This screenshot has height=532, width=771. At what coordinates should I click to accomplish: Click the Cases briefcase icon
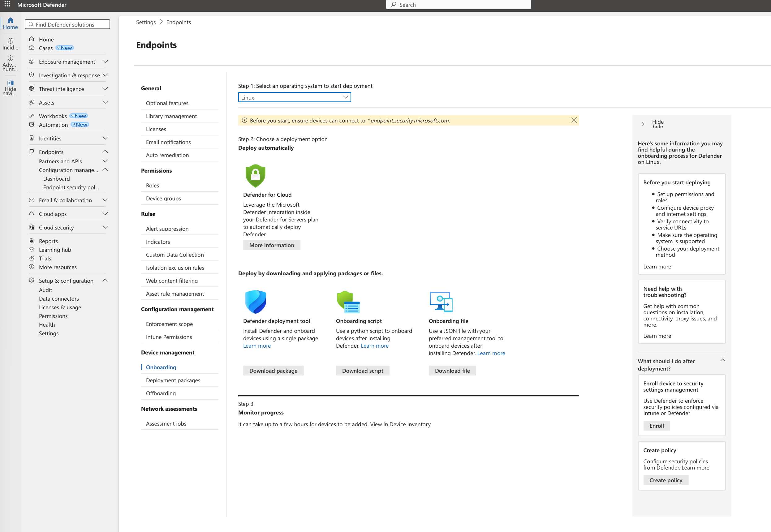pyautogui.click(x=32, y=48)
